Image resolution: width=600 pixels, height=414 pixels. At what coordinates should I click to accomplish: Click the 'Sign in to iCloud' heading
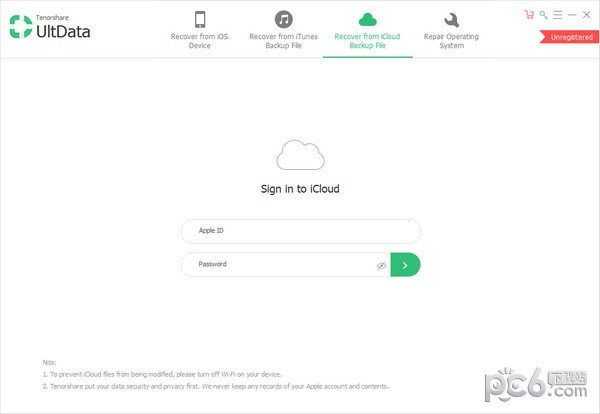click(x=300, y=189)
